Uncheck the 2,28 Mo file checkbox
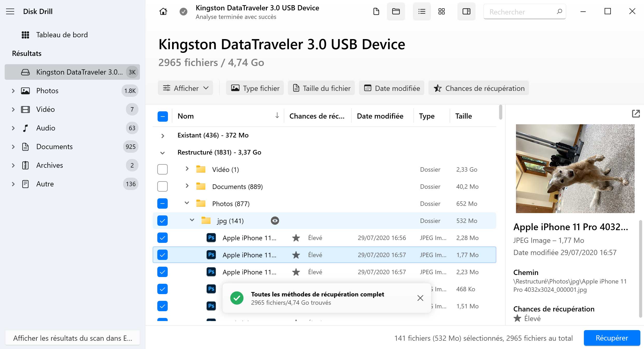This screenshot has height=349, width=644. click(x=162, y=238)
